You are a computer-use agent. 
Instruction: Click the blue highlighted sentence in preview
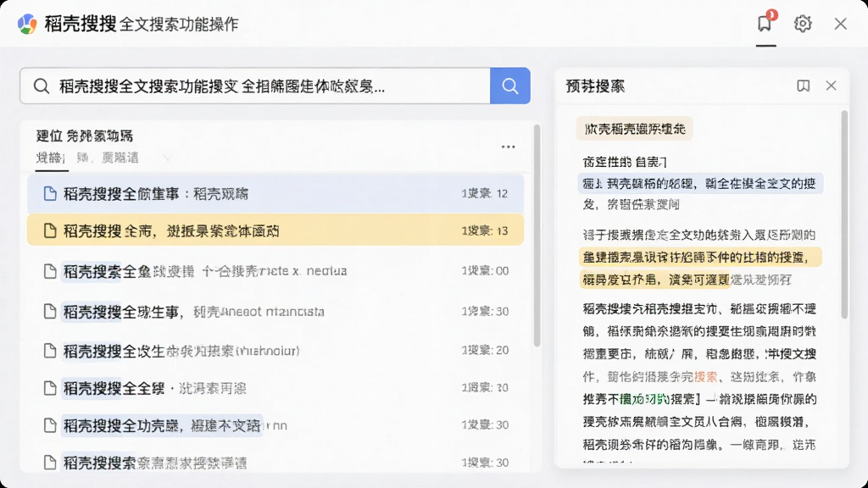(700, 183)
